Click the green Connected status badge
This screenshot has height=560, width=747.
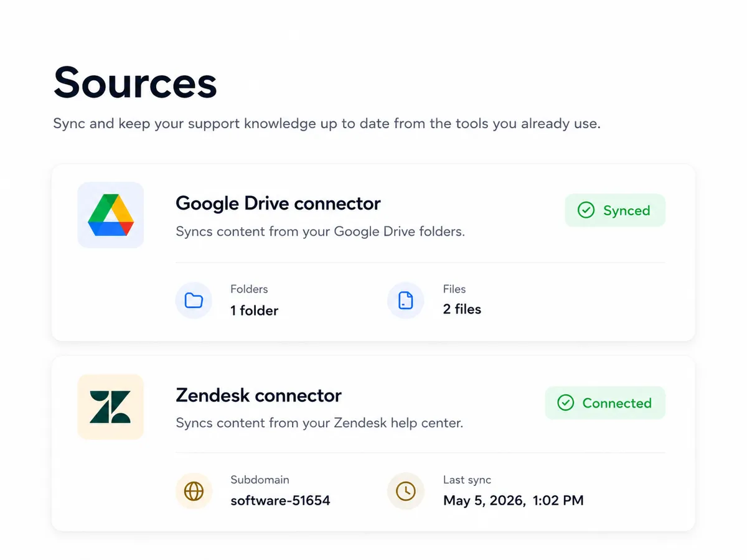click(605, 403)
